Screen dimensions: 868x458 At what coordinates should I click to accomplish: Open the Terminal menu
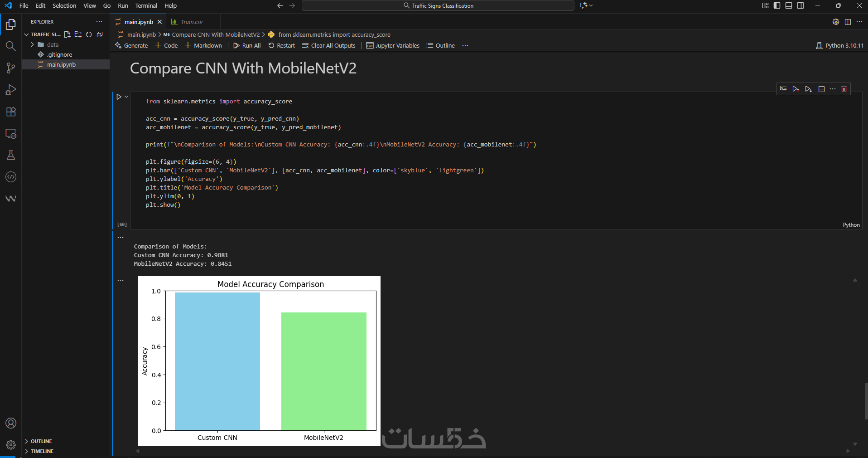click(x=146, y=5)
